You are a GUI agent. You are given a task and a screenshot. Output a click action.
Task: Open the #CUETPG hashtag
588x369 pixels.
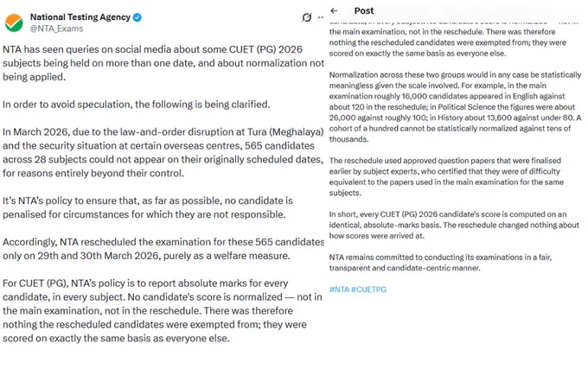369,289
